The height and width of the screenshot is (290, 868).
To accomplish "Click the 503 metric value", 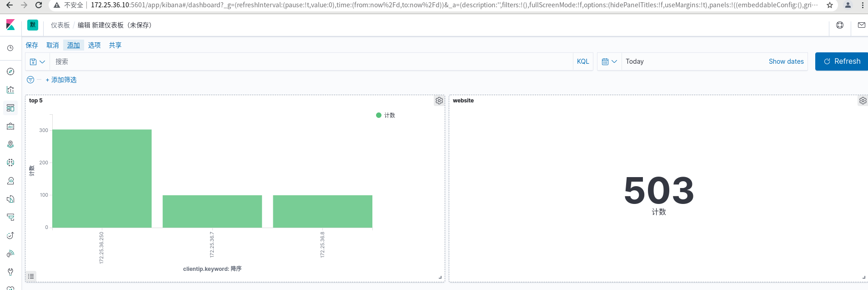I will [659, 190].
